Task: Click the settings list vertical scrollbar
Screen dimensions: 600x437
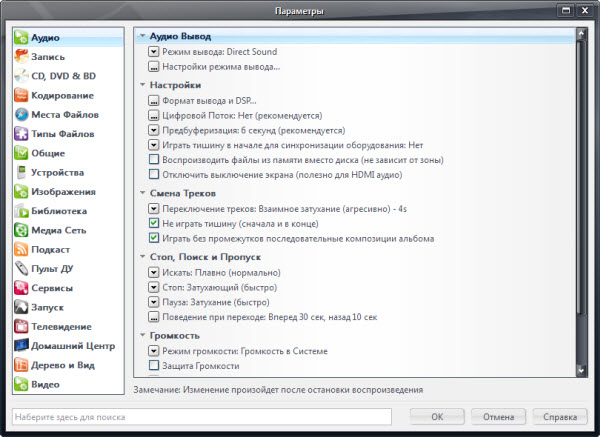Action: [581, 200]
